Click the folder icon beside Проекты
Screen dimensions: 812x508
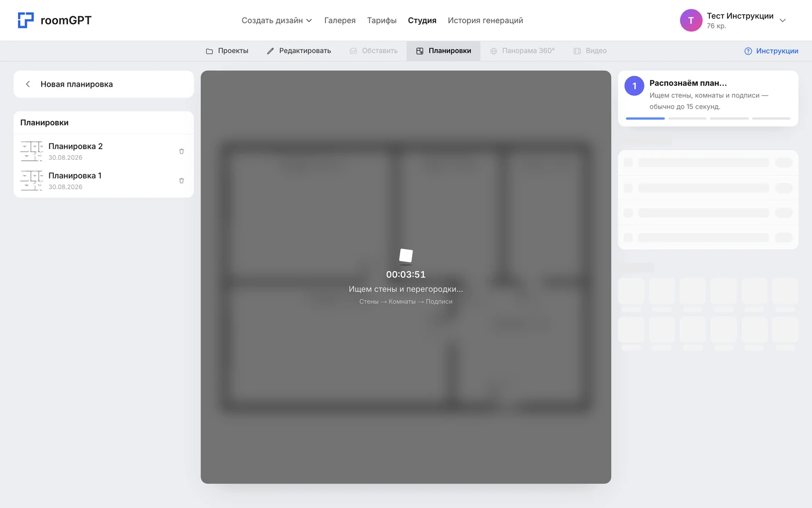(x=209, y=51)
